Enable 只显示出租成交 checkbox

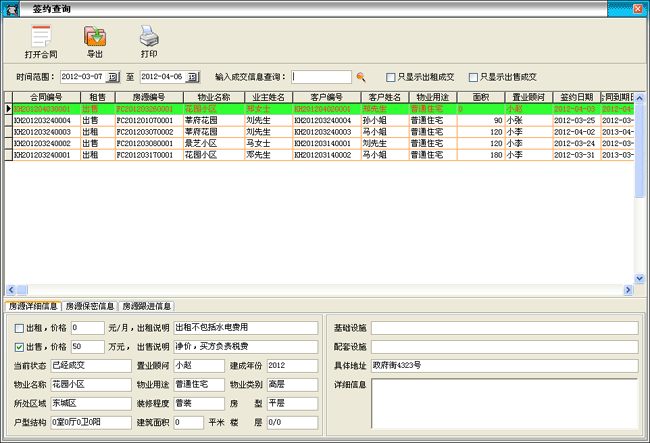point(391,76)
